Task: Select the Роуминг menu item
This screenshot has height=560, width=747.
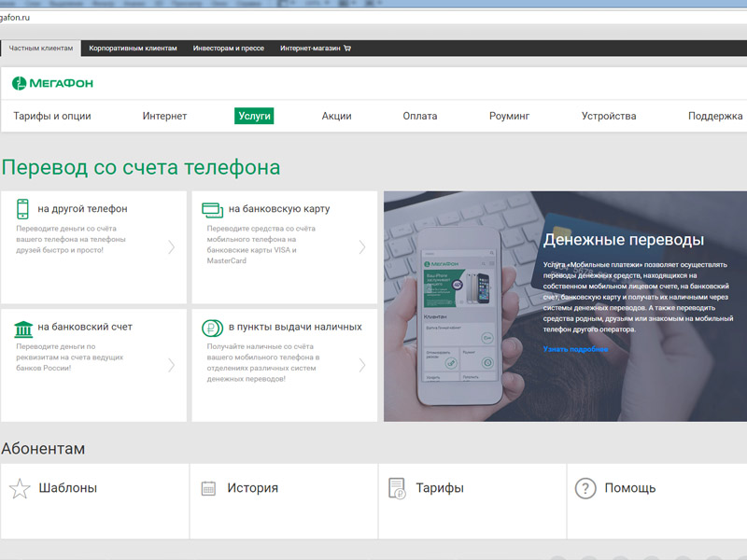Action: coord(509,116)
